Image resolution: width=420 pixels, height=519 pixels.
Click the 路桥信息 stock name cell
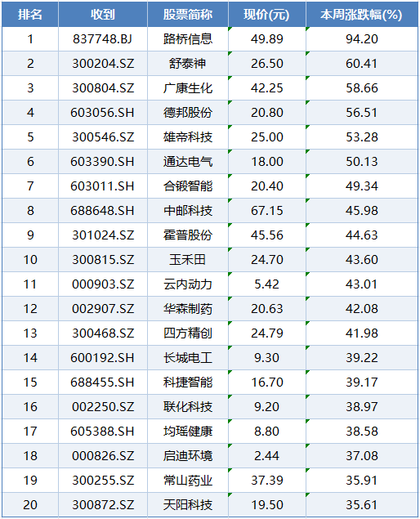188,39
